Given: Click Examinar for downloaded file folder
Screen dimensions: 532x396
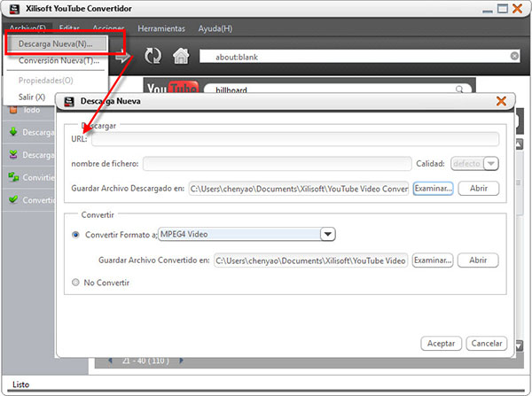Looking at the screenshot, I should tap(434, 188).
